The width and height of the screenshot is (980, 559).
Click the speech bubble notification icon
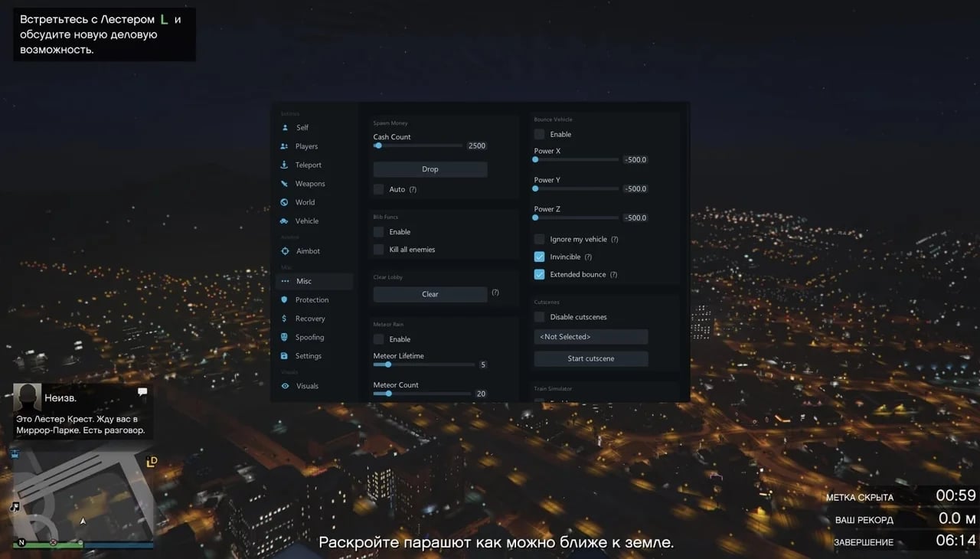(x=142, y=391)
